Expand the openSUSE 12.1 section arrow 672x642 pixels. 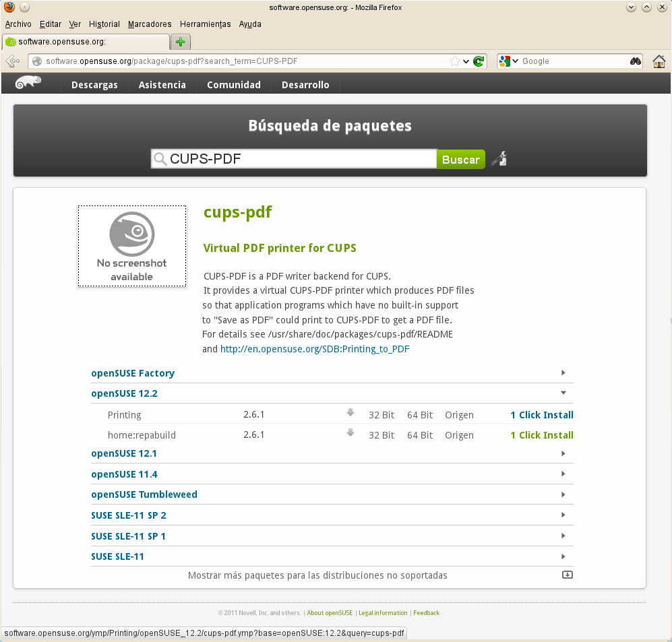point(563,453)
